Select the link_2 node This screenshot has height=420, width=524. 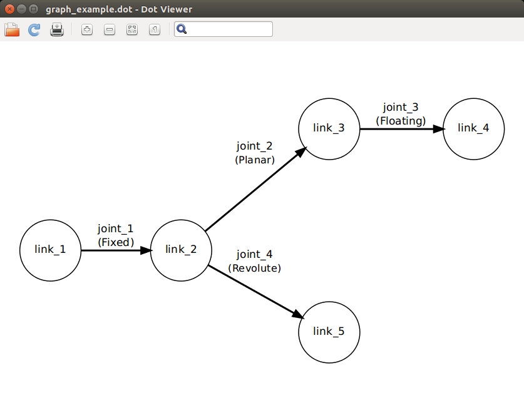point(181,250)
